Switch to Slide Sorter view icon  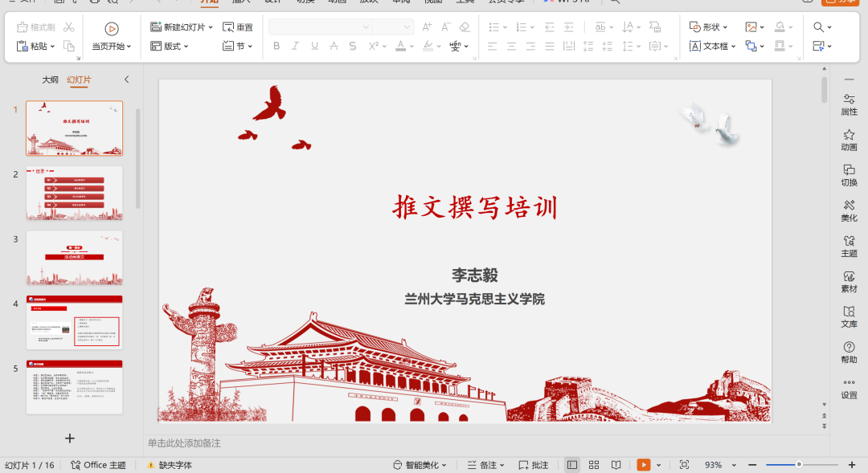(x=594, y=465)
